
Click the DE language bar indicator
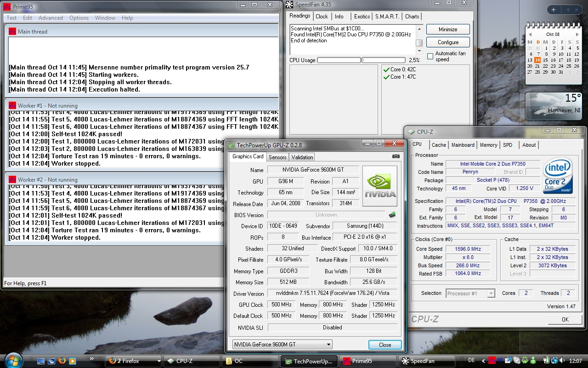(x=472, y=361)
